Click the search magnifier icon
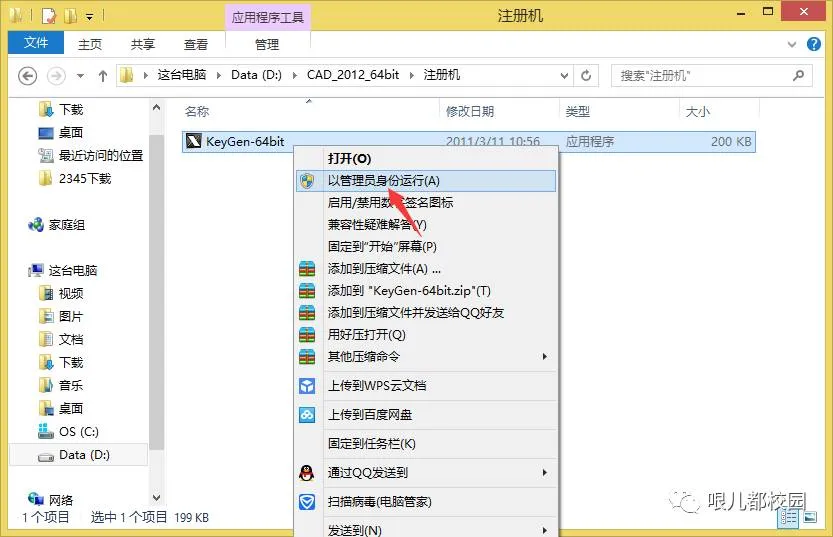Screen dimensions: 833x537 point(798,75)
